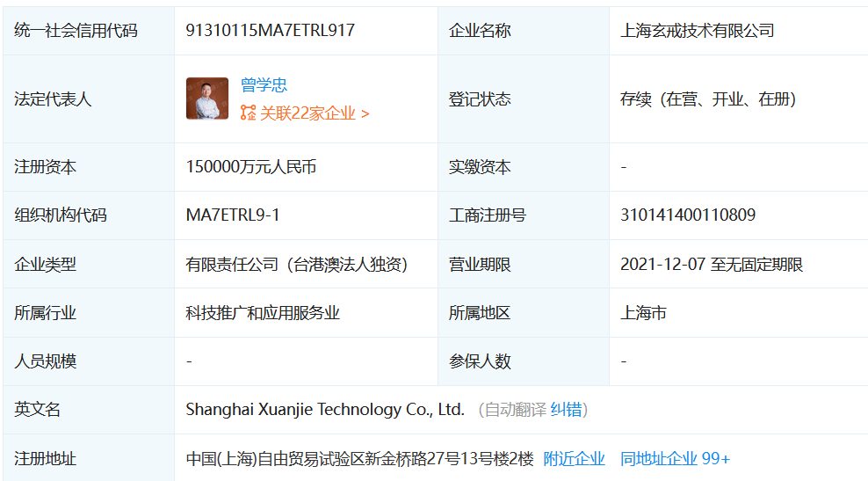Click the 组织机构代码 label cell
The image size is (868, 481).
89,215
